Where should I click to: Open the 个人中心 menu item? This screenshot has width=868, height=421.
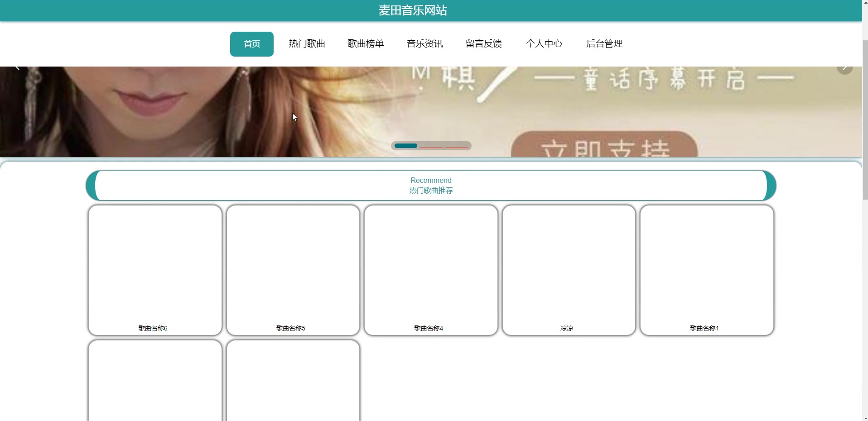pos(544,44)
